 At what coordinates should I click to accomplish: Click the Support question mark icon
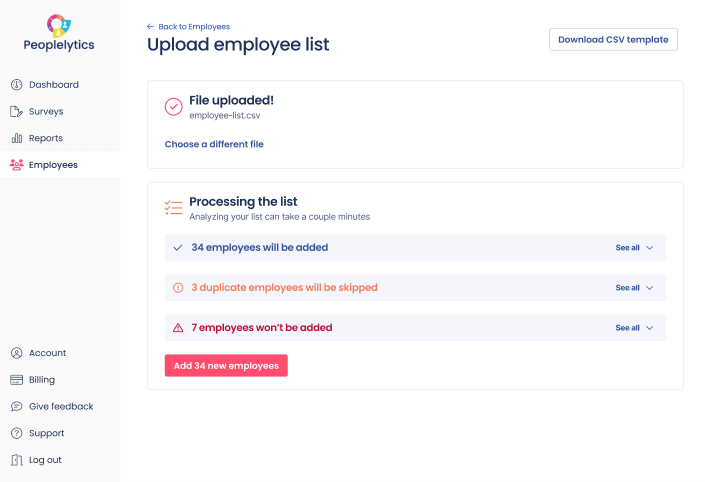pos(17,433)
